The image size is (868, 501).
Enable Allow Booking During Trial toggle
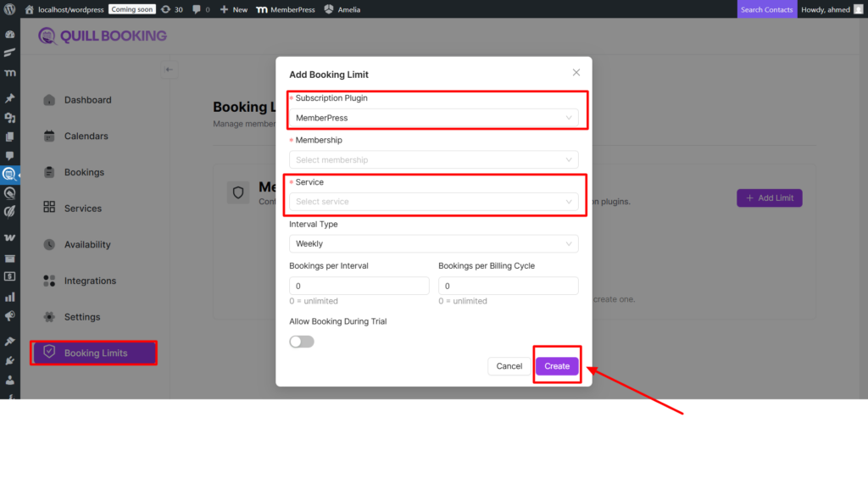pos(302,342)
